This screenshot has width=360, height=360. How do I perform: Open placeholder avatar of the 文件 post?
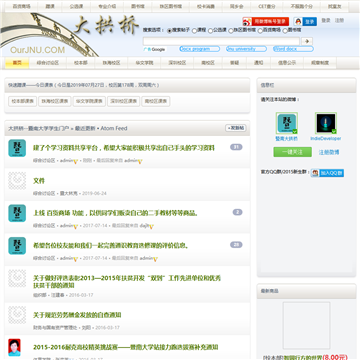(17, 181)
